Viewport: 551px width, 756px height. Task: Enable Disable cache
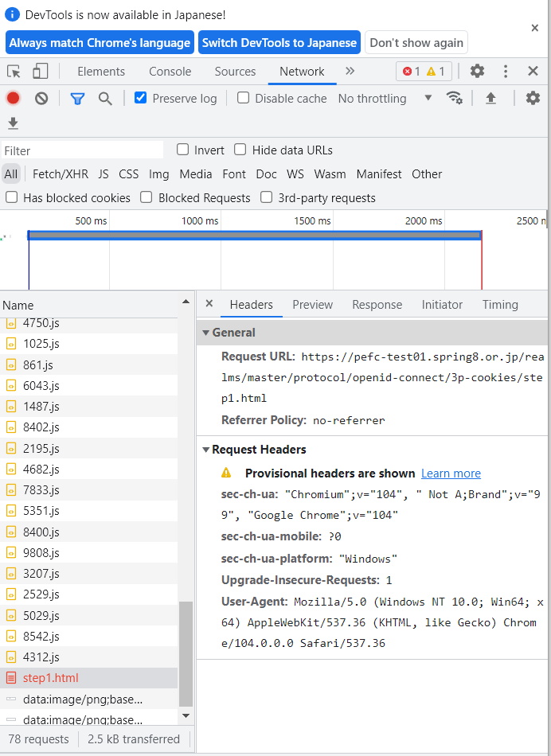pyautogui.click(x=243, y=98)
